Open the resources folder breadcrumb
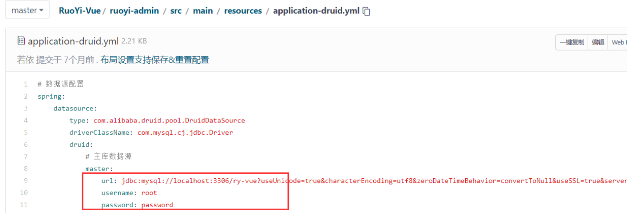The image size is (644, 222). 243,11
